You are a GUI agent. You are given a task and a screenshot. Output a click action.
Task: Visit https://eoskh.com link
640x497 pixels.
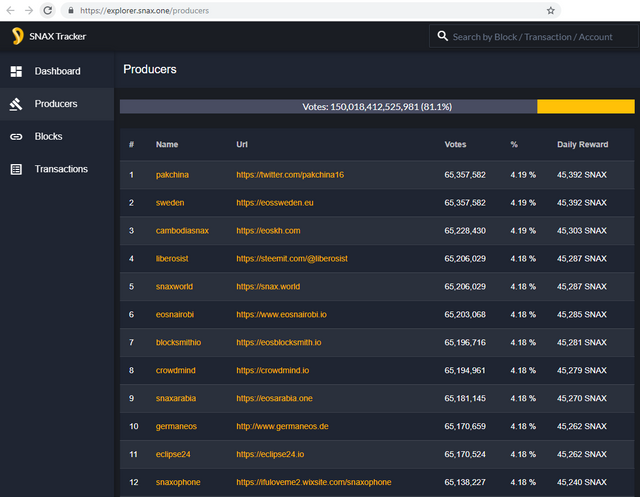[268, 231]
